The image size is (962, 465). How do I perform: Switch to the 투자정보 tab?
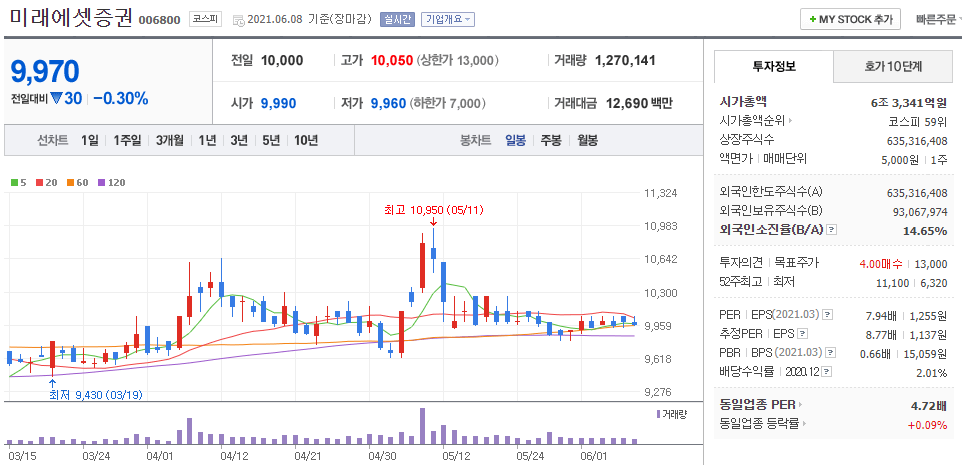774,66
